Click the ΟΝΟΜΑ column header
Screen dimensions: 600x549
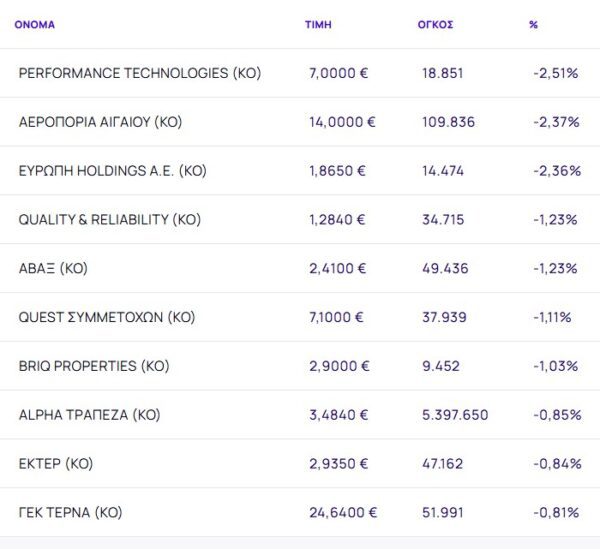coord(35,25)
